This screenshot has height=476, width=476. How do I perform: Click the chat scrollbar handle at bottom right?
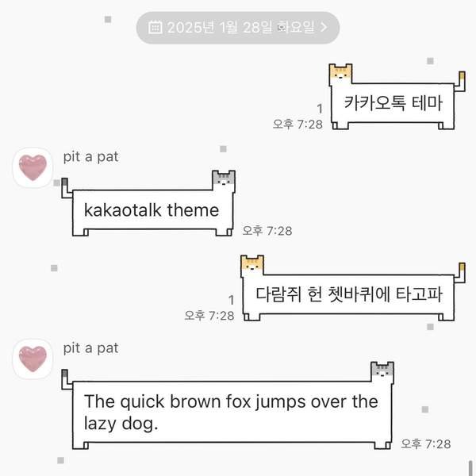(470, 468)
